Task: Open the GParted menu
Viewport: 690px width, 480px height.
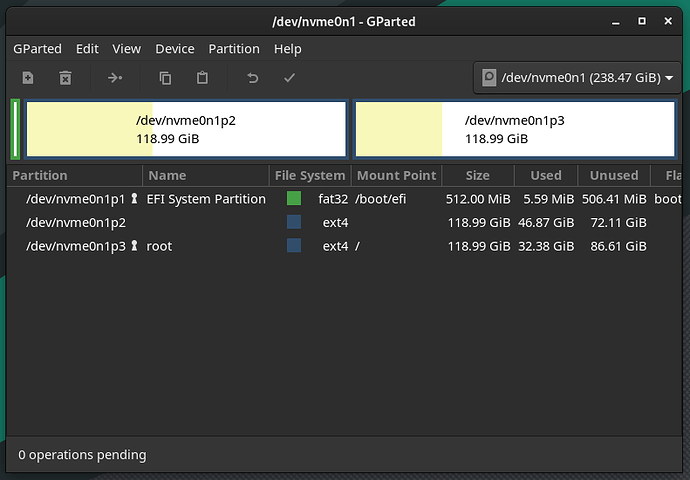Action: pos(37,49)
